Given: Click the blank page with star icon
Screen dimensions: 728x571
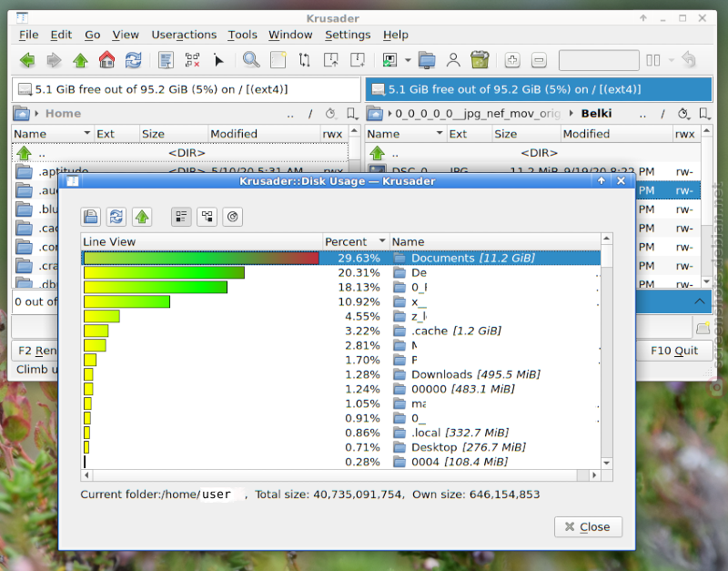Looking at the screenshot, I should tap(278, 60).
